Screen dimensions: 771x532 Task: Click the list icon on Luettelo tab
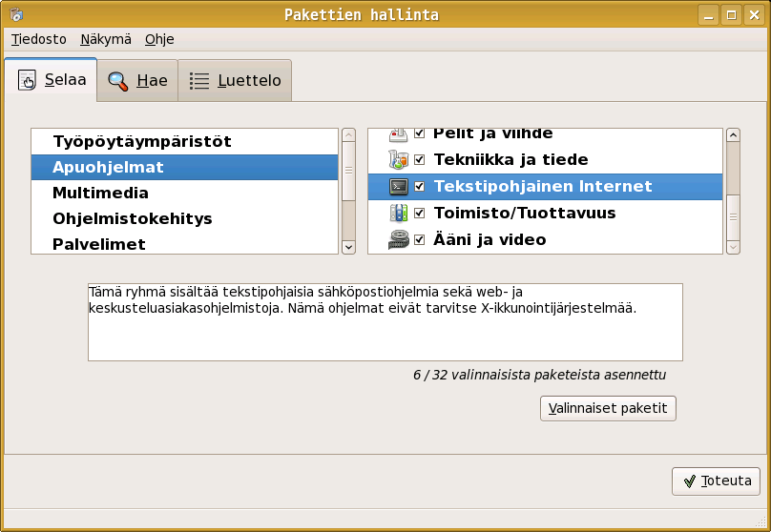point(199,81)
